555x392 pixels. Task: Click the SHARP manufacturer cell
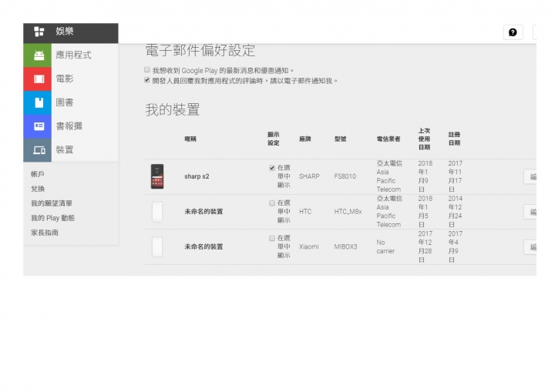click(309, 176)
